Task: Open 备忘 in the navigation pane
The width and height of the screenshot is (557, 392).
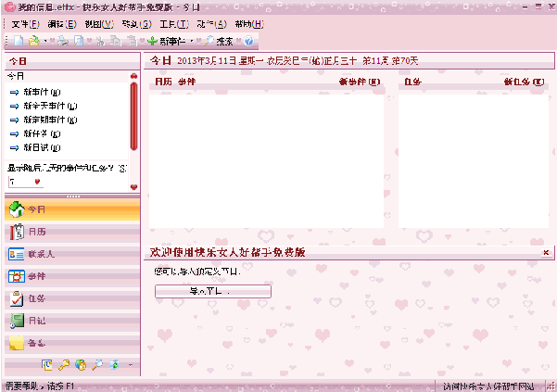Action: tap(35, 343)
